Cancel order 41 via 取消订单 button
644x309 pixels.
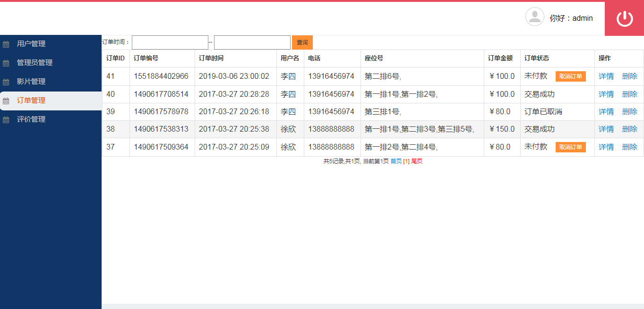click(x=570, y=76)
